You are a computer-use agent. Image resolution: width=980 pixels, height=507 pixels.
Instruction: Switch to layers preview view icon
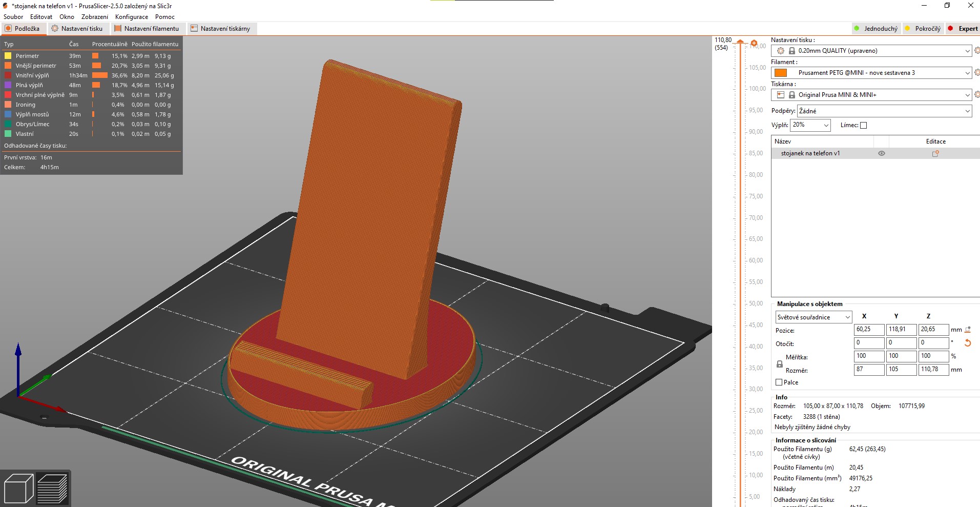tap(52, 488)
